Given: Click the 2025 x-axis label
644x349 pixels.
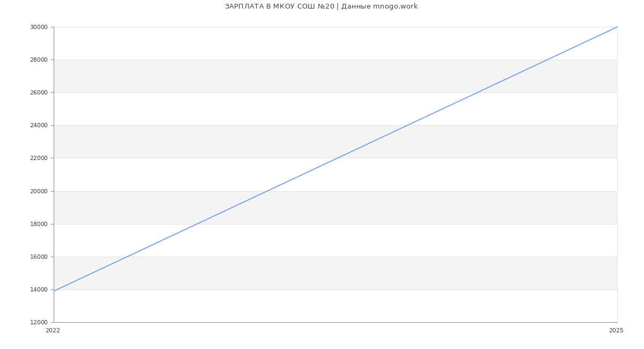Looking at the screenshot, I should [616, 331].
